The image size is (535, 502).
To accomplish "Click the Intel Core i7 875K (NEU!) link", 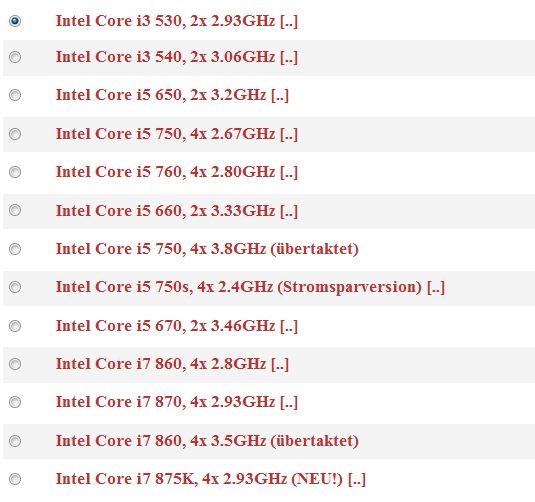I will point(199,479).
